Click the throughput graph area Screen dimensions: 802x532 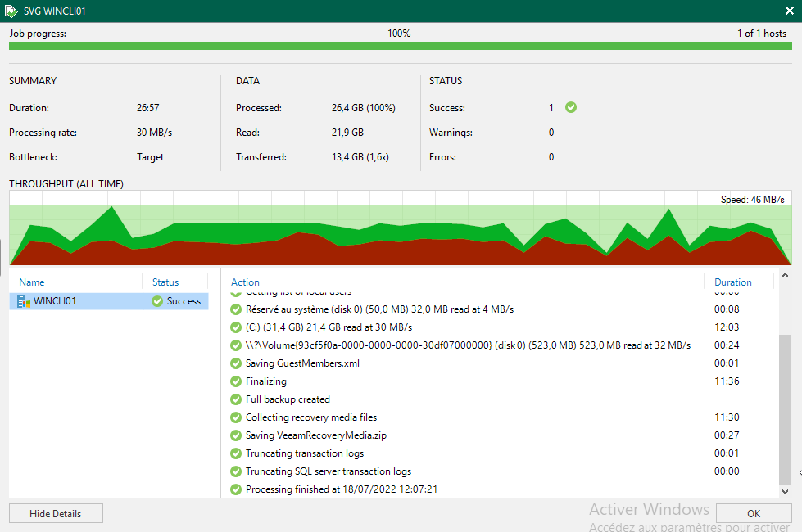tap(401, 228)
